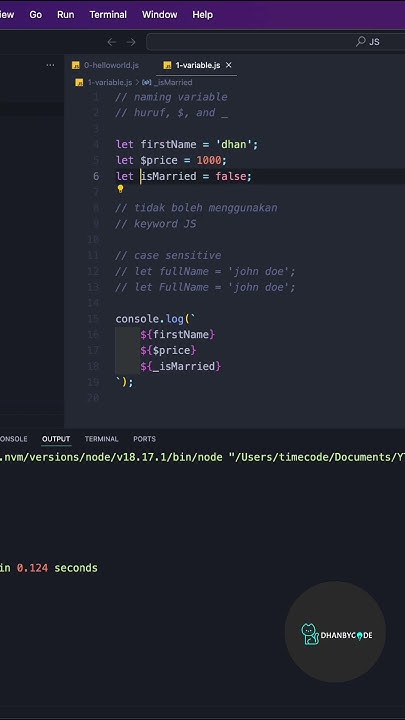Image resolution: width=405 pixels, height=720 pixels.
Task: Click ${firstName} template expression
Action: [178, 334]
